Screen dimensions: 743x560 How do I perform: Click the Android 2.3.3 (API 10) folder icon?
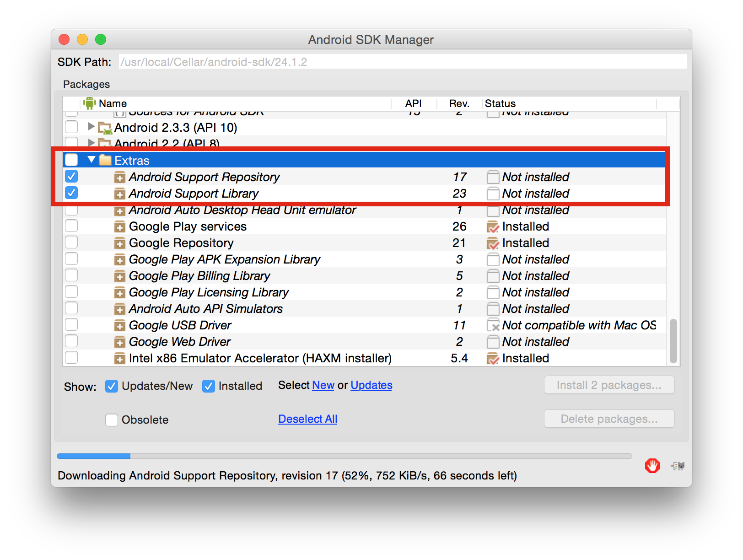[105, 128]
